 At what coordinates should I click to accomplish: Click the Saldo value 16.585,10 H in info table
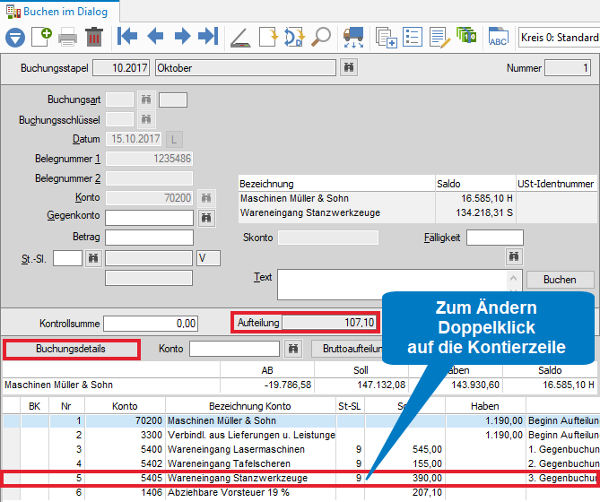tap(487, 198)
